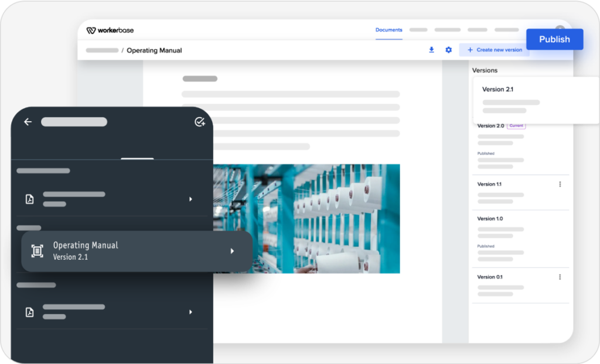Image resolution: width=600 pixels, height=364 pixels.
Task: Expand the top document row in dark panel
Action: click(190, 199)
